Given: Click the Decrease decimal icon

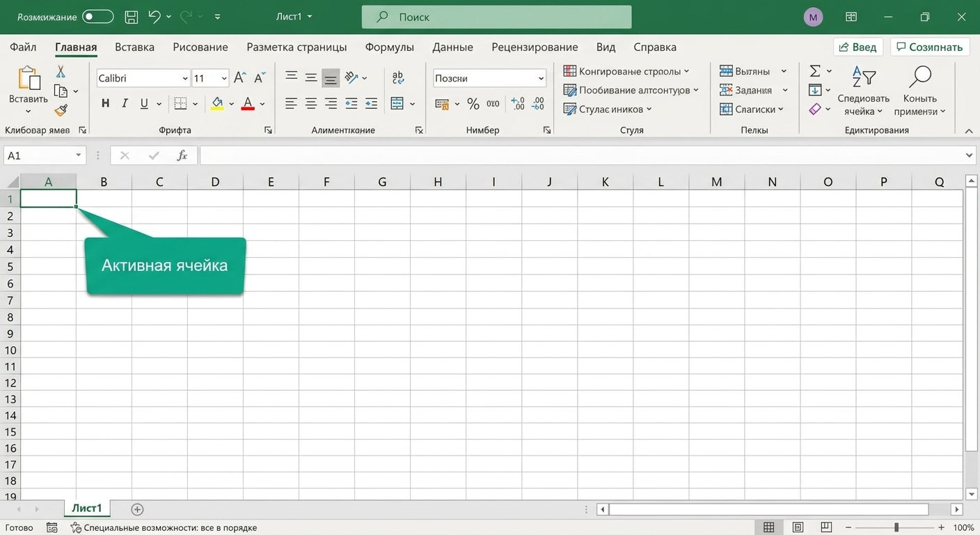Looking at the screenshot, I should click(538, 104).
